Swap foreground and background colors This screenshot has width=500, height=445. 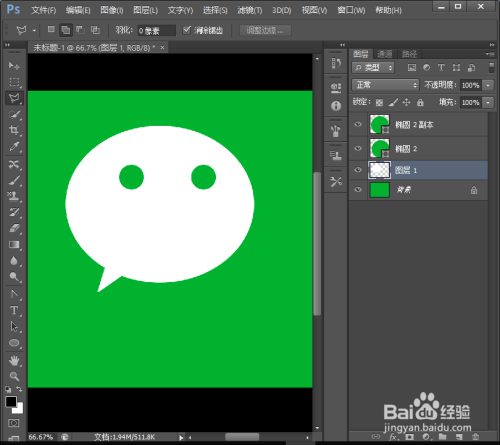pos(19,389)
